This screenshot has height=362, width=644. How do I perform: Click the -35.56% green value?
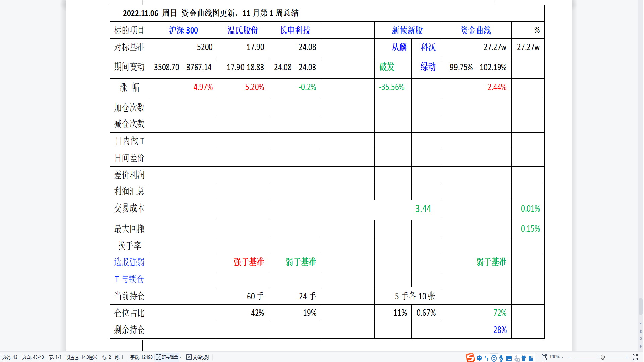tap(392, 87)
